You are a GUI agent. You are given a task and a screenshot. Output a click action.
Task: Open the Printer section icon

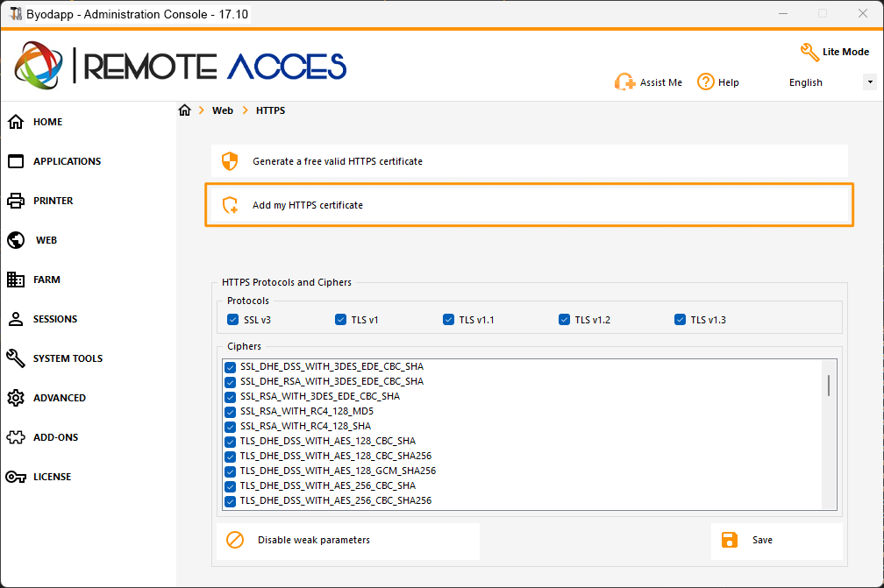pyautogui.click(x=16, y=201)
